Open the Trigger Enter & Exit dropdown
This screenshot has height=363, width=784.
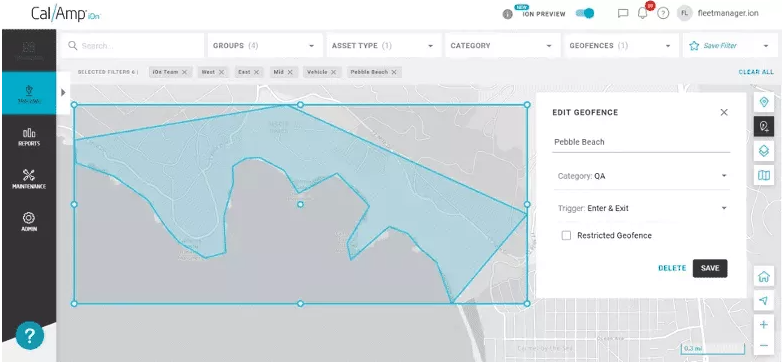click(x=642, y=208)
